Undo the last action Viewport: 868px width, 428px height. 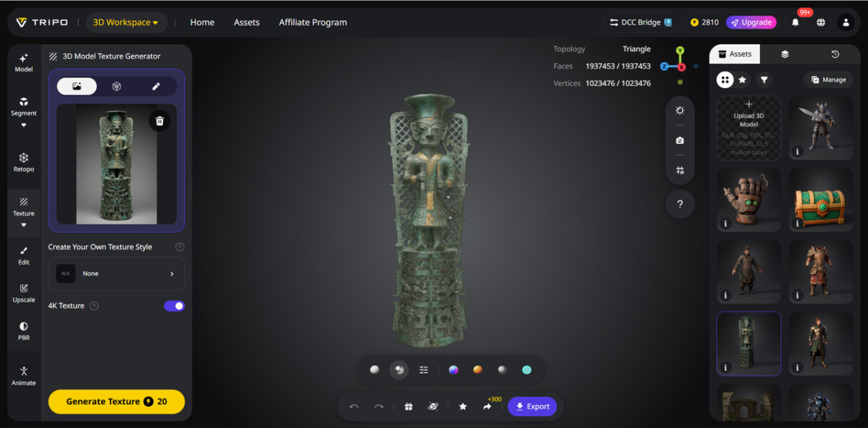click(354, 406)
